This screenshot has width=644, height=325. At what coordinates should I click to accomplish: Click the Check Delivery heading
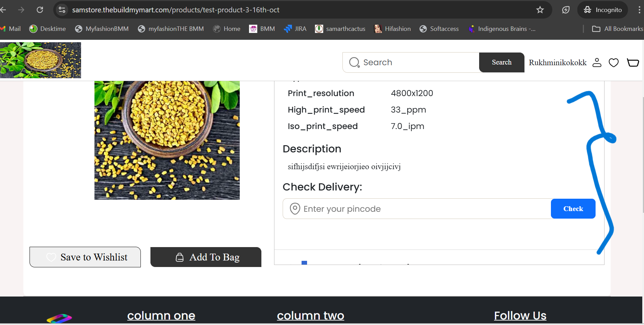pos(322,187)
